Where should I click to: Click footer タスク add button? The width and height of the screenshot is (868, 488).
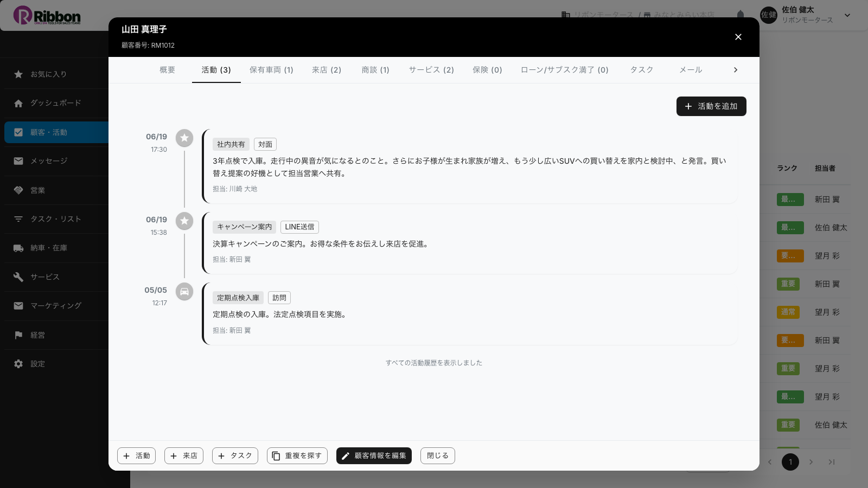(x=235, y=456)
